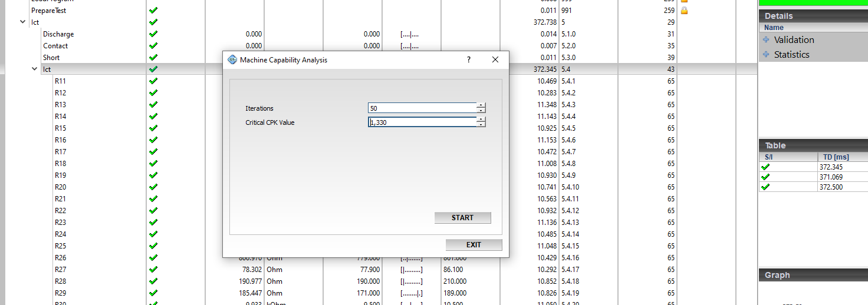This screenshot has height=305, width=868.
Task: Expand the Validation details section
Action: [766, 40]
